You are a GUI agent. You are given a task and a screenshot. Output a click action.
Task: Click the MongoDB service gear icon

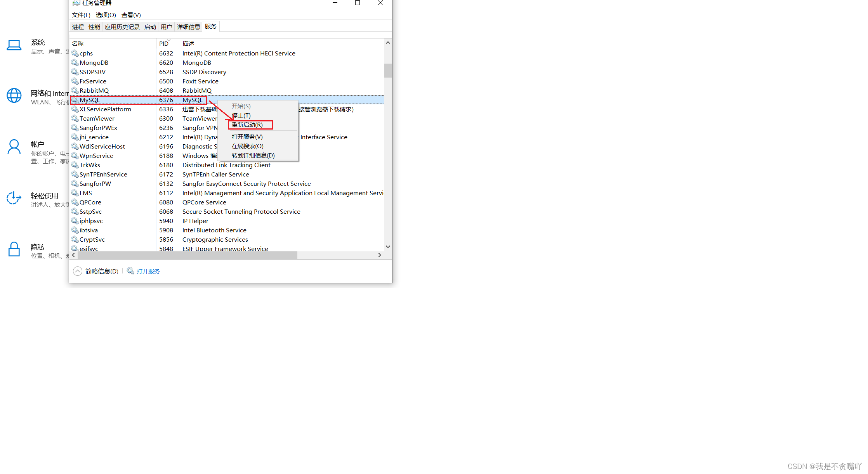75,62
